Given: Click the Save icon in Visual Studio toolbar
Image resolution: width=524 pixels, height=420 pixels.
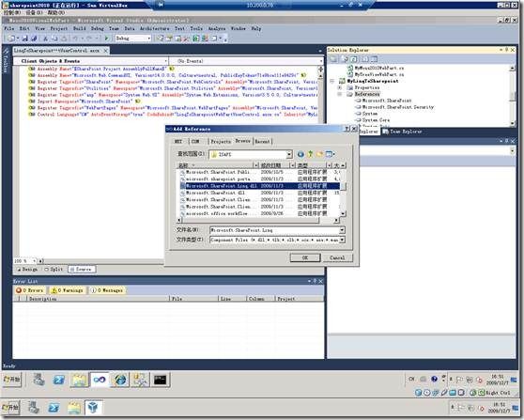Looking at the screenshot, I should (x=25, y=39).
